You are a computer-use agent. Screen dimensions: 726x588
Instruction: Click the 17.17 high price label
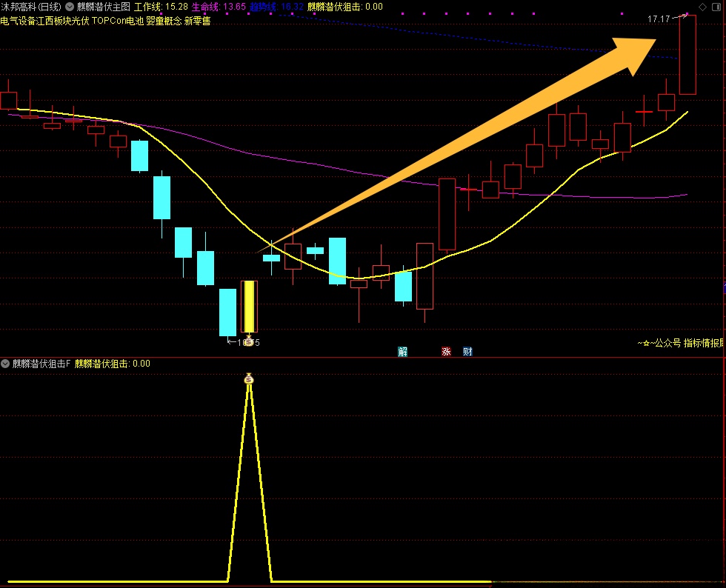(658, 19)
